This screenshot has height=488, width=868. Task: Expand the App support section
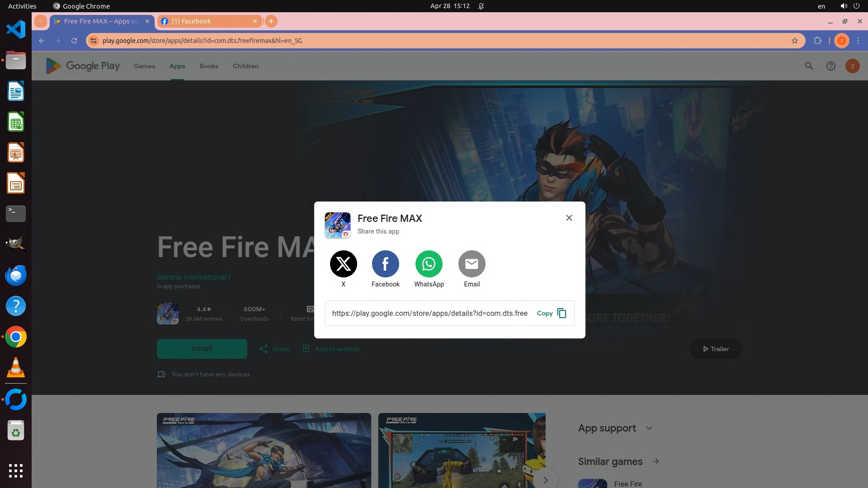(x=649, y=428)
